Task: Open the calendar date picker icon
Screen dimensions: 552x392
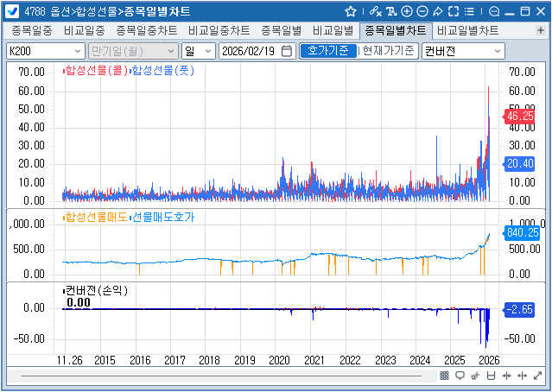Action: click(287, 51)
